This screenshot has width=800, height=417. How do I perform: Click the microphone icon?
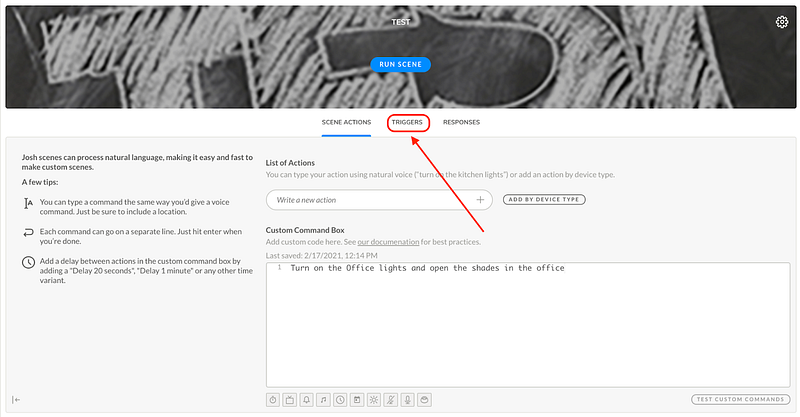[408, 400]
